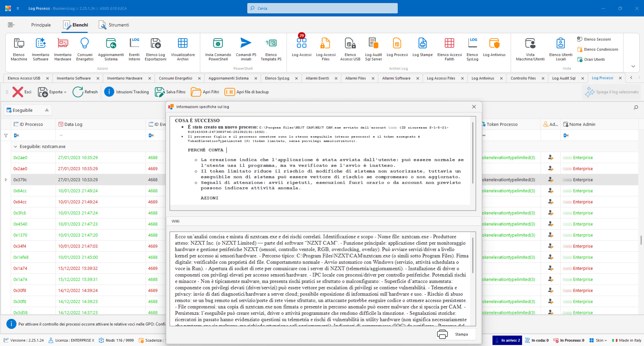Open the Esporta dropdown
This screenshot has height=346, width=644.
[x=52, y=92]
